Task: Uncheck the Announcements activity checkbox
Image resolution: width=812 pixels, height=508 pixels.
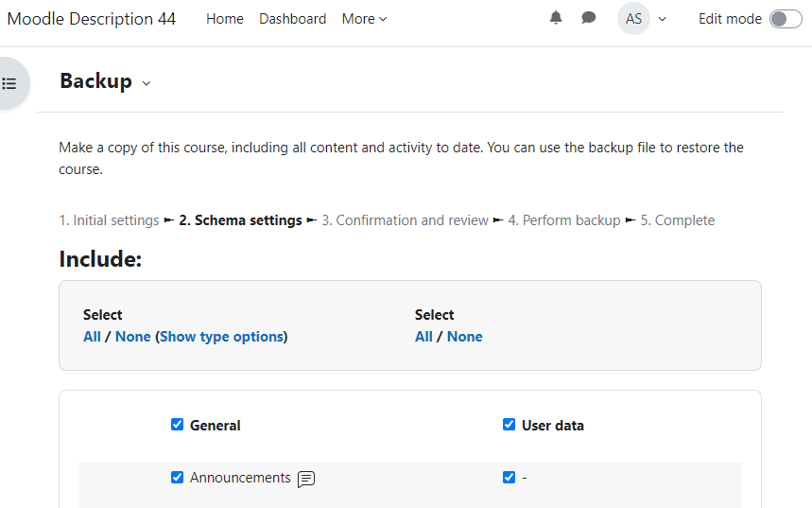Action: 177,477
